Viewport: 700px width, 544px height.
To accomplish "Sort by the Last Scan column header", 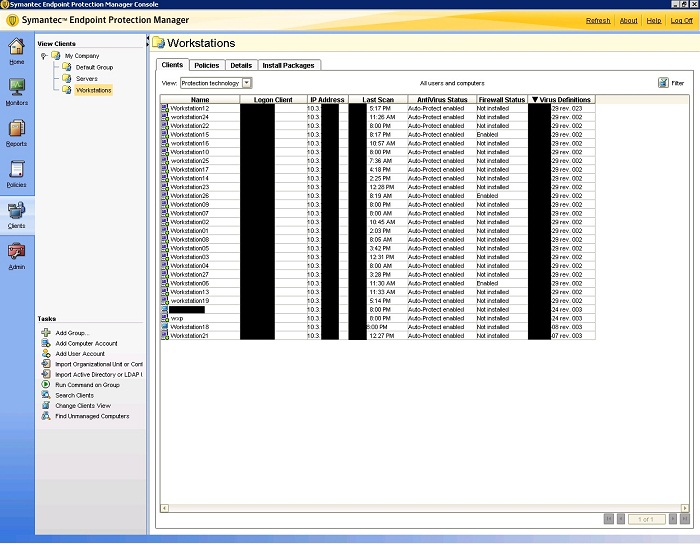I will coord(378,100).
